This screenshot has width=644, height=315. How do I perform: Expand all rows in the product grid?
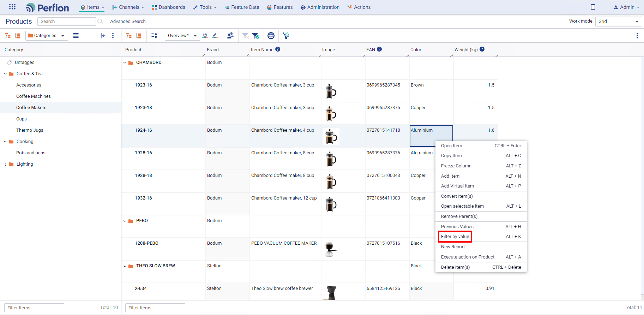129,36
